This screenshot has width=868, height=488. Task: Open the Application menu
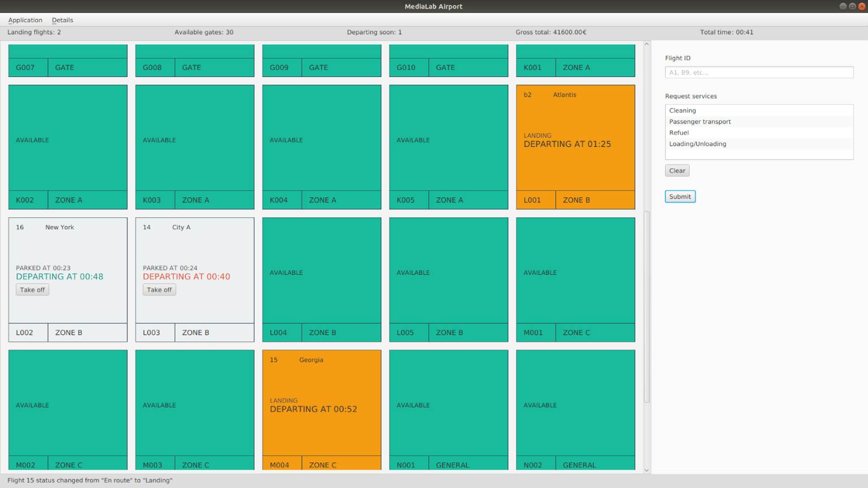pyautogui.click(x=25, y=20)
